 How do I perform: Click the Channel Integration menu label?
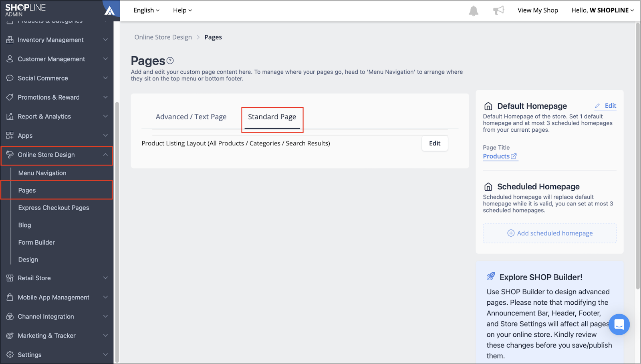click(x=46, y=316)
